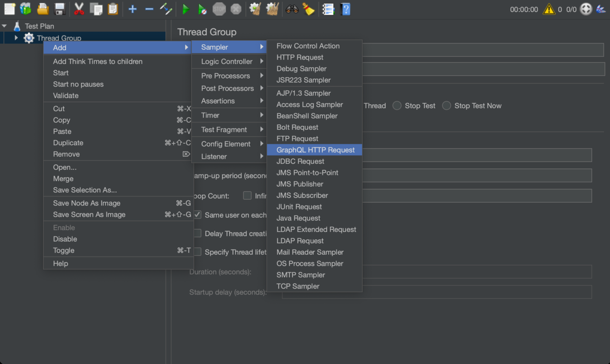The width and height of the screenshot is (610, 364).
Task: Click Save Selection As... menu item
Action: 117,190
